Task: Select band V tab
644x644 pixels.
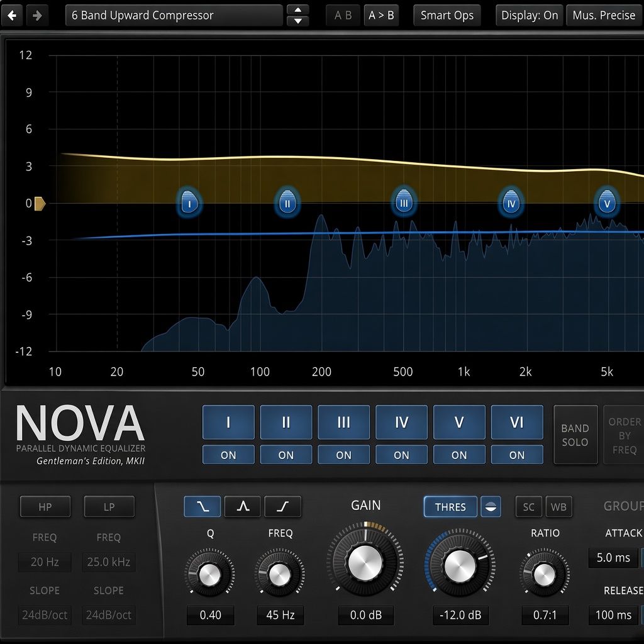Action: pyautogui.click(x=459, y=422)
